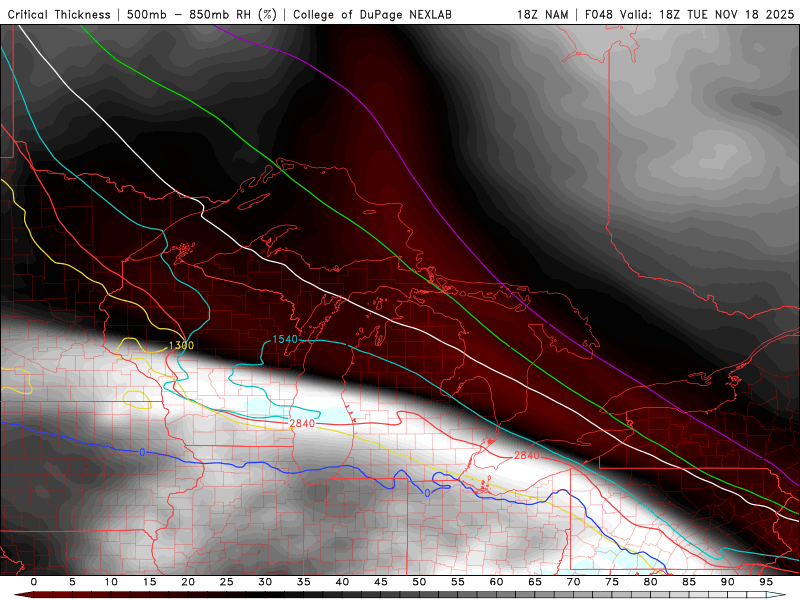Select the "10" value on the RH scale
This screenshot has width=800, height=600.
pyautogui.click(x=111, y=582)
